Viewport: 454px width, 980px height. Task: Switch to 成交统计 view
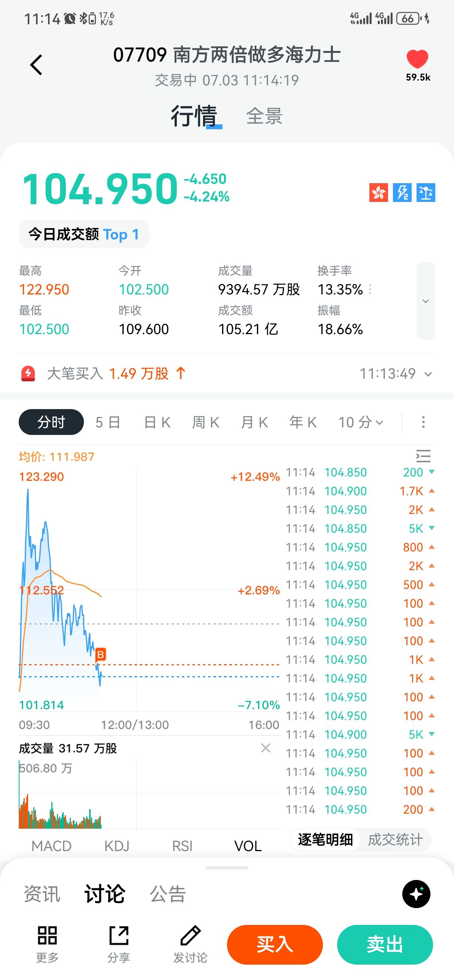click(395, 840)
